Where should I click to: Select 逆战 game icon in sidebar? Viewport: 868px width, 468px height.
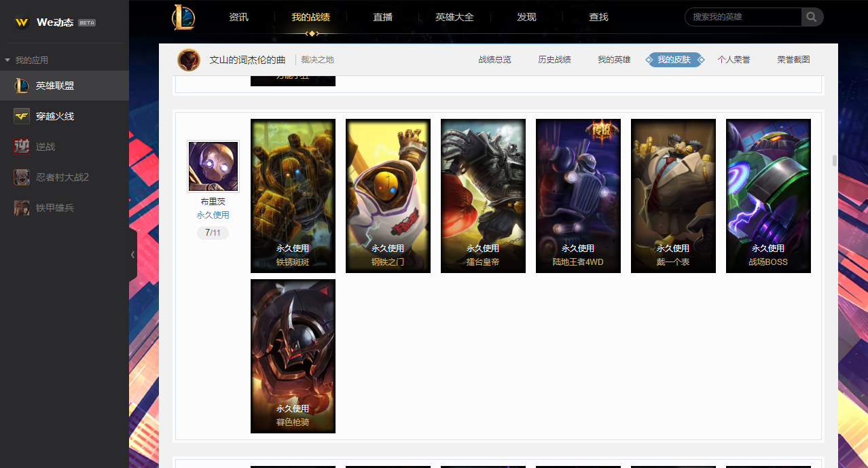(22, 147)
